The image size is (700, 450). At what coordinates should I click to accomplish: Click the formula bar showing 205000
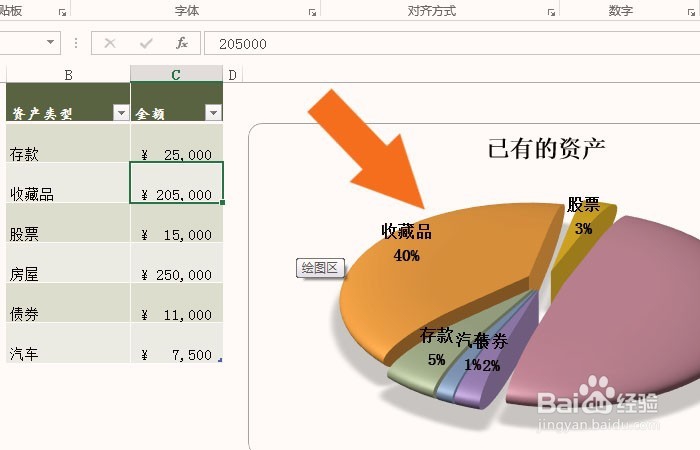pyautogui.click(x=452, y=43)
